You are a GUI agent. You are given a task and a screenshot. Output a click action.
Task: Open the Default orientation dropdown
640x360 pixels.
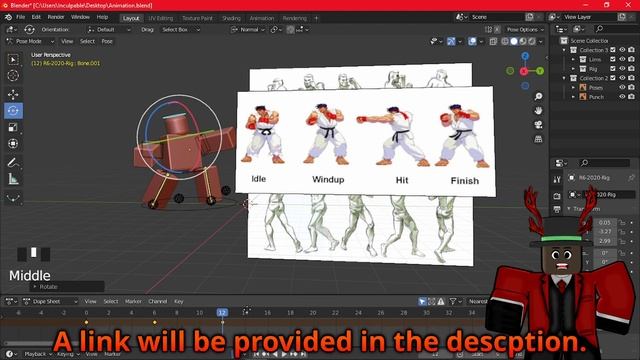tap(109, 29)
